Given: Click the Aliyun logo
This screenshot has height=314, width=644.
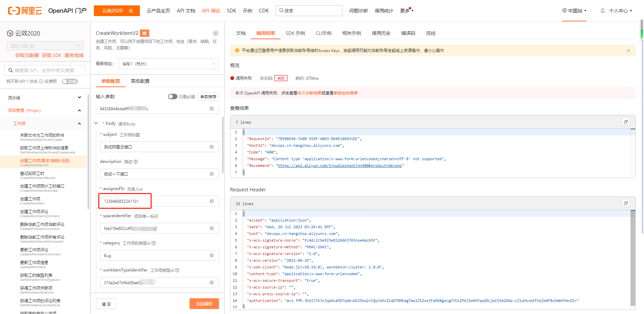Looking at the screenshot, I should pos(25,11).
